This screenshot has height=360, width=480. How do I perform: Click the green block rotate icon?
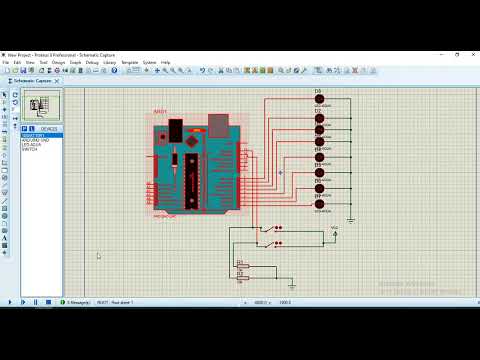click(262, 70)
